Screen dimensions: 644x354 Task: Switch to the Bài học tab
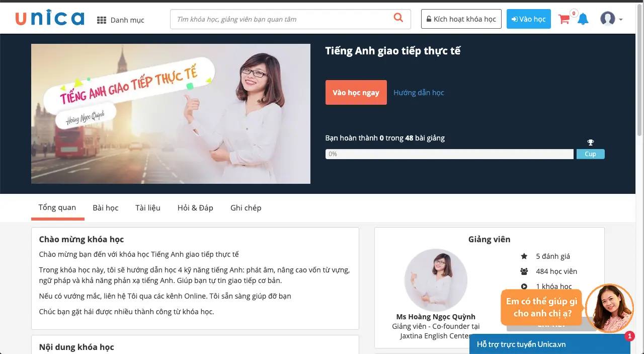(105, 207)
